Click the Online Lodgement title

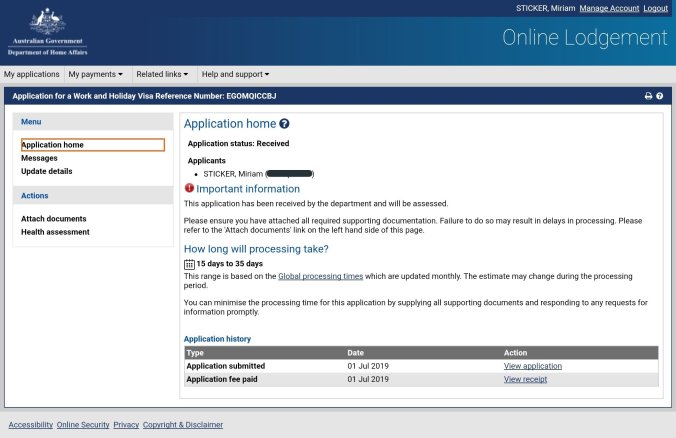[585, 38]
